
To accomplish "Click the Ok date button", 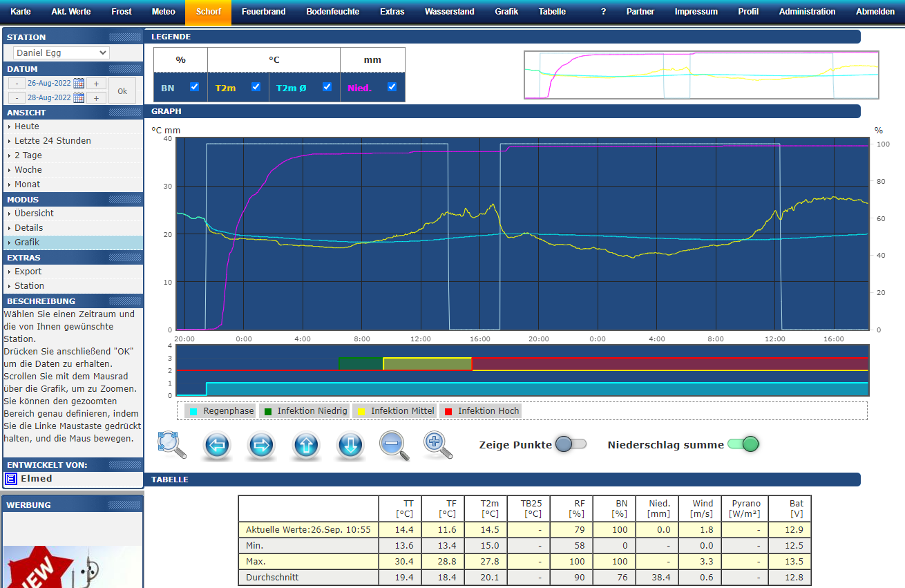I will 122,91.
